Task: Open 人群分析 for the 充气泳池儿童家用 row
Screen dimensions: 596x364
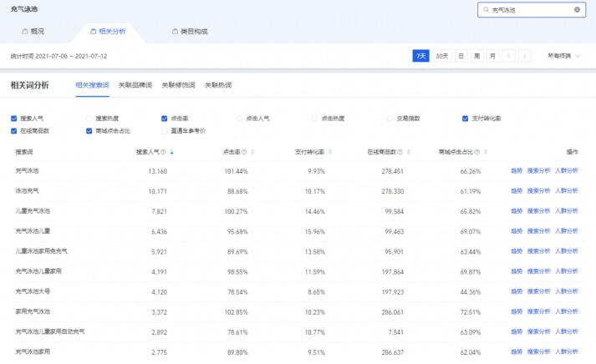Action: coord(567,271)
